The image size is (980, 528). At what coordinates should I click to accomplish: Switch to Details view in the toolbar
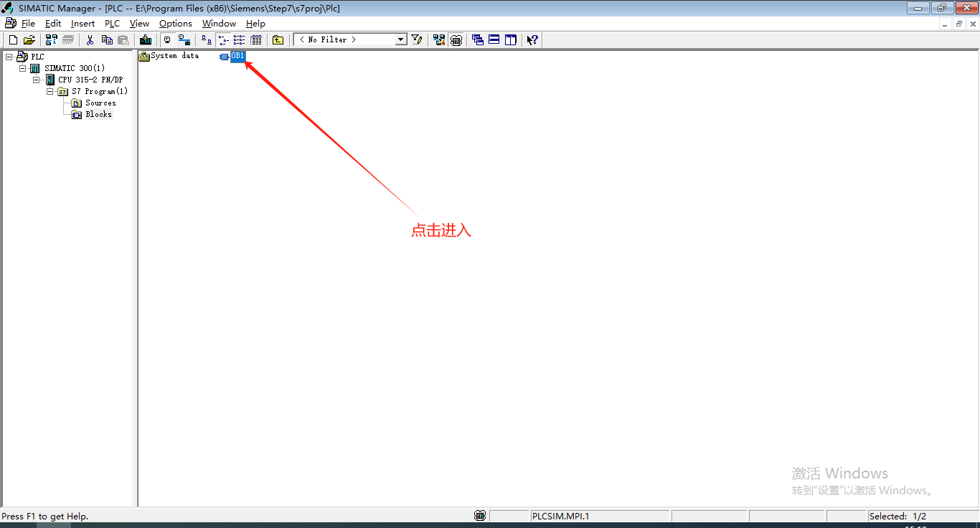255,40
